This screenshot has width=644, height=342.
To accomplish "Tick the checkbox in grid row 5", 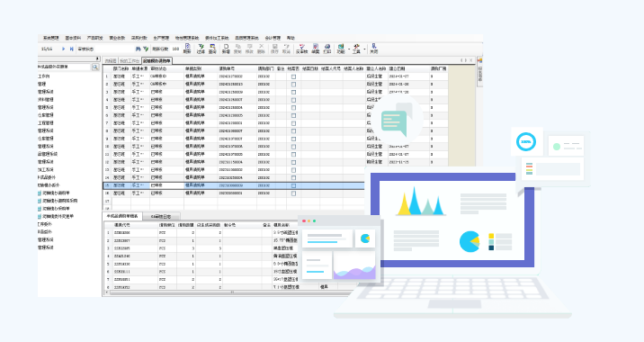I will point(293,108).
